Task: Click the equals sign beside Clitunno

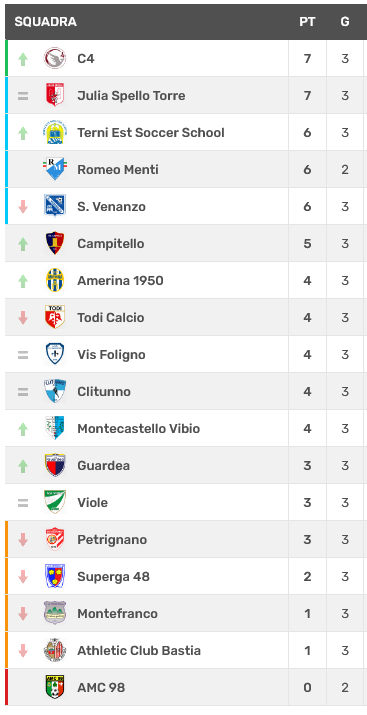Action: (23, 392)
